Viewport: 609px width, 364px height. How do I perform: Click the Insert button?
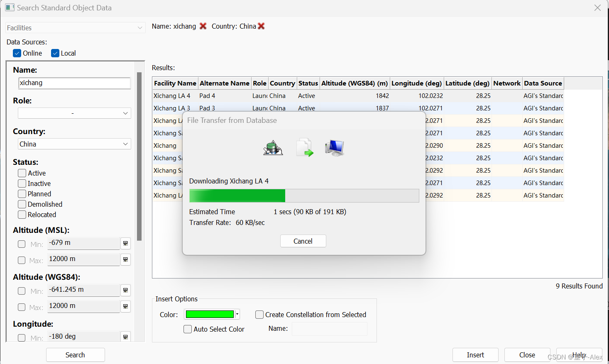tap(475, 355)
